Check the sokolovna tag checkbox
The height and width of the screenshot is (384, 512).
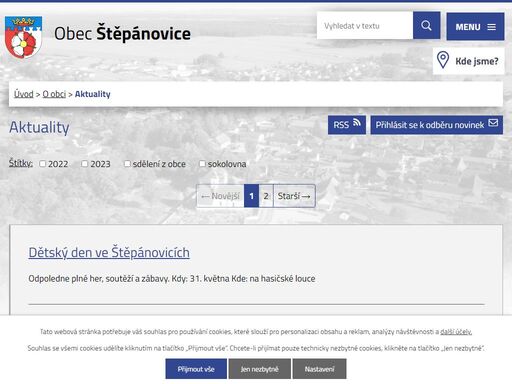(x=202, y=164)
